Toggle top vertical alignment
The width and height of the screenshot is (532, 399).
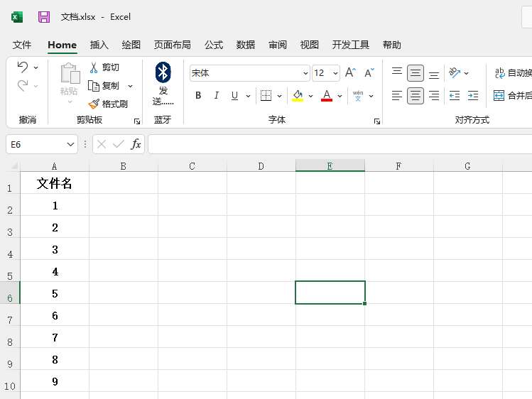(x=396, y=72)
